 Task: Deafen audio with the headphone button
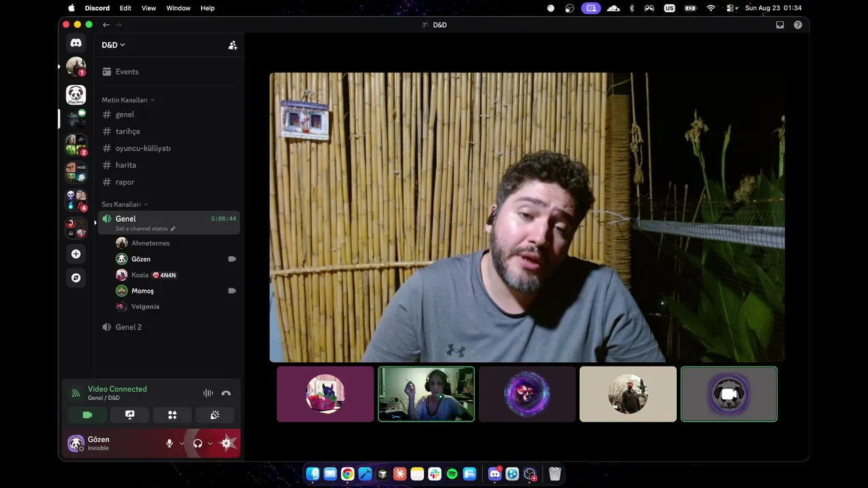point(198,443)
